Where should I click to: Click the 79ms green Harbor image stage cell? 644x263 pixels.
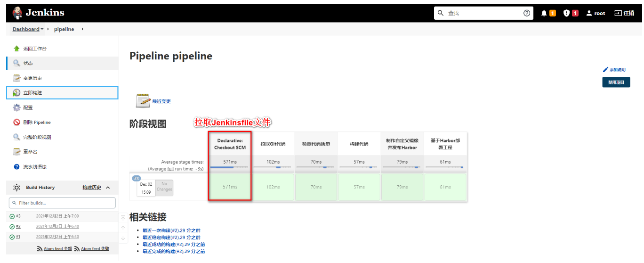click(x=402, y=187)
